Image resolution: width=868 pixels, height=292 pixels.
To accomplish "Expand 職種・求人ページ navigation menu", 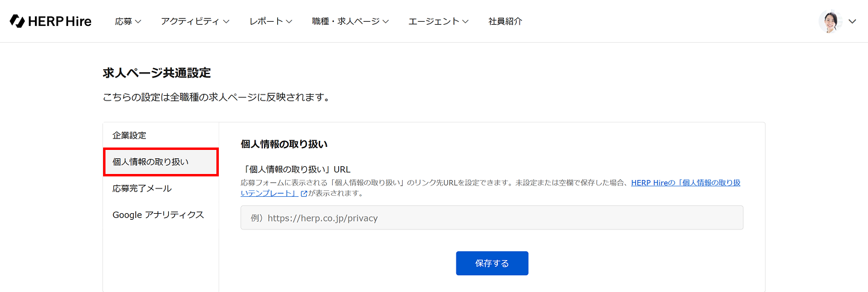I will pos(350,21).
